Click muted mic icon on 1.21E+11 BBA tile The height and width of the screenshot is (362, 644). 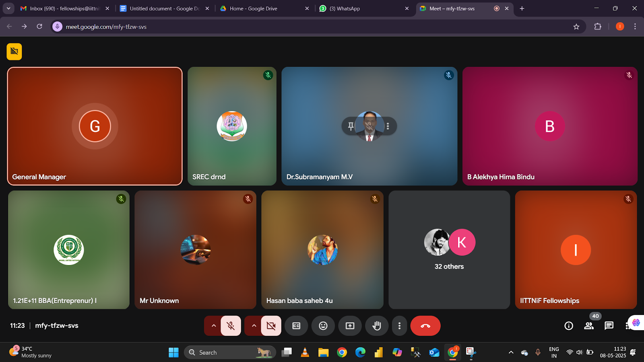(121, 199)
